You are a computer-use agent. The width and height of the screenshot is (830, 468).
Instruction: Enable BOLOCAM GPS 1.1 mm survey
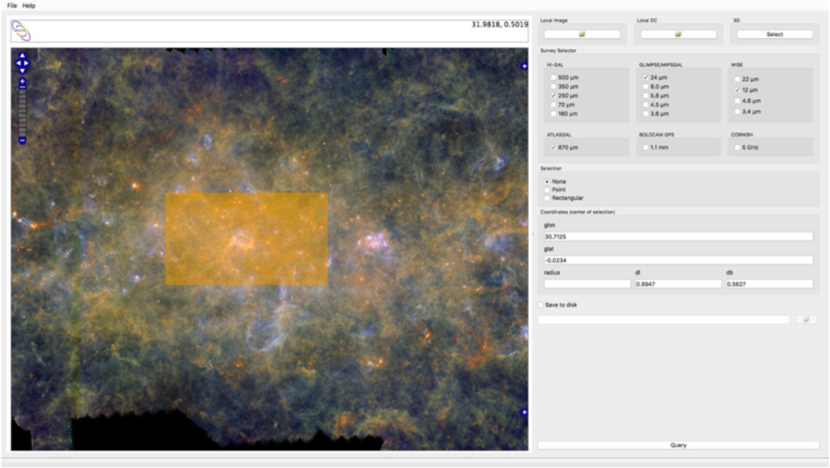pos(646,147)
